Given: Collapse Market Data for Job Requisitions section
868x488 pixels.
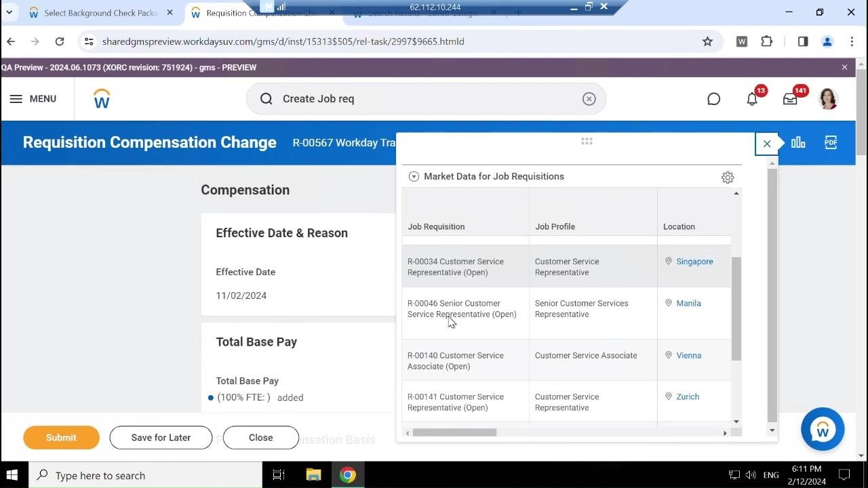Looking at the screenshot, I should click(414, 176).
